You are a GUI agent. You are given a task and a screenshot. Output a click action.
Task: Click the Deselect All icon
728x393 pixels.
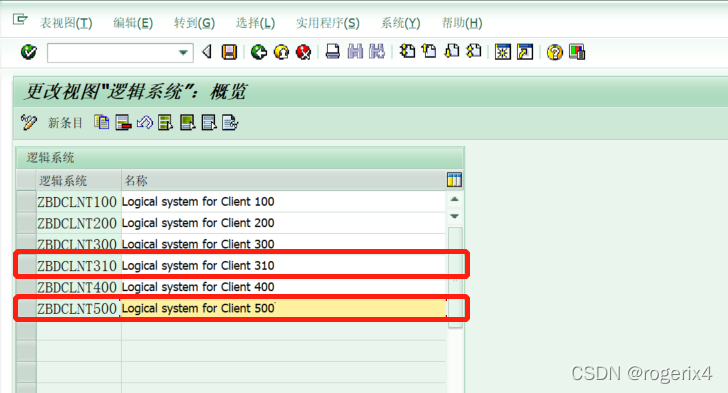[209, 123]
